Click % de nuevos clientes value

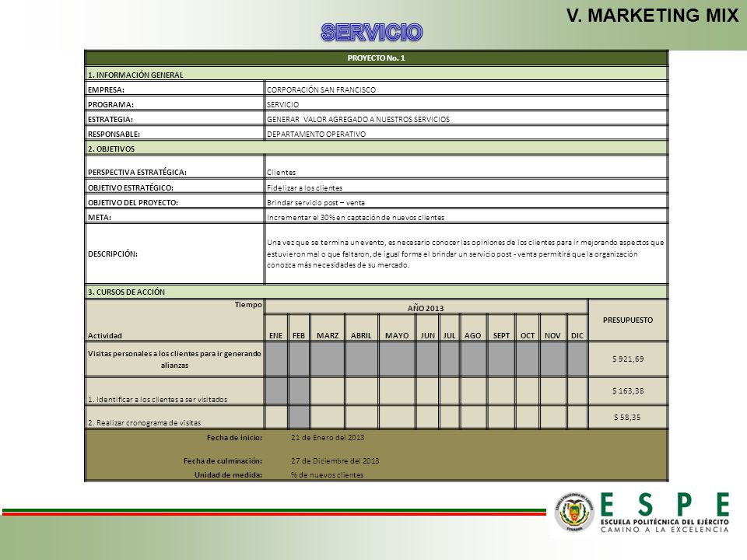pos(327,474)
